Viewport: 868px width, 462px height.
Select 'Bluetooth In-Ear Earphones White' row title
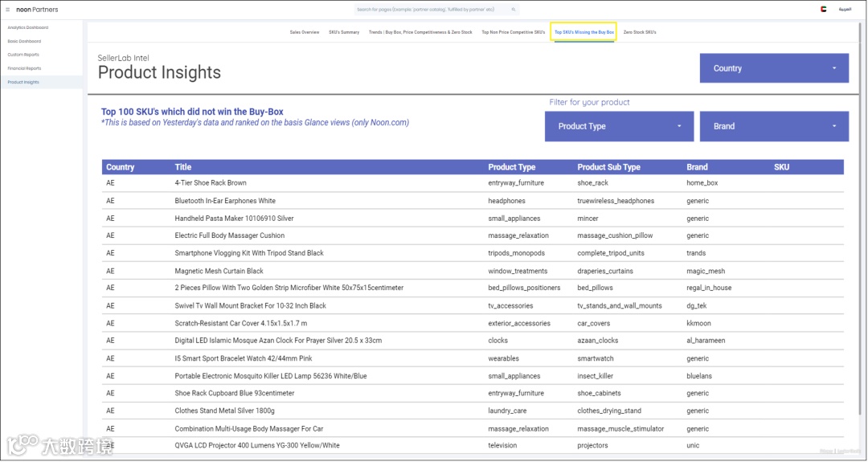(225, 201)
